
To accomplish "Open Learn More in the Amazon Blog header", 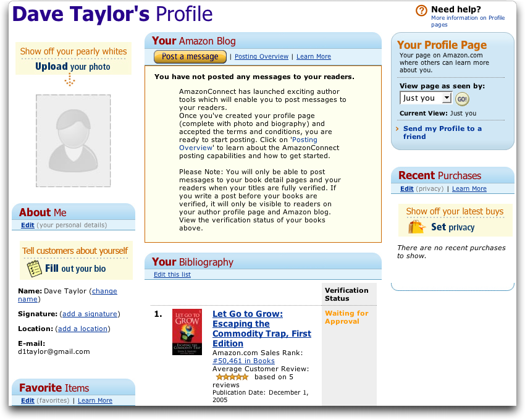I will pos(314,57).
